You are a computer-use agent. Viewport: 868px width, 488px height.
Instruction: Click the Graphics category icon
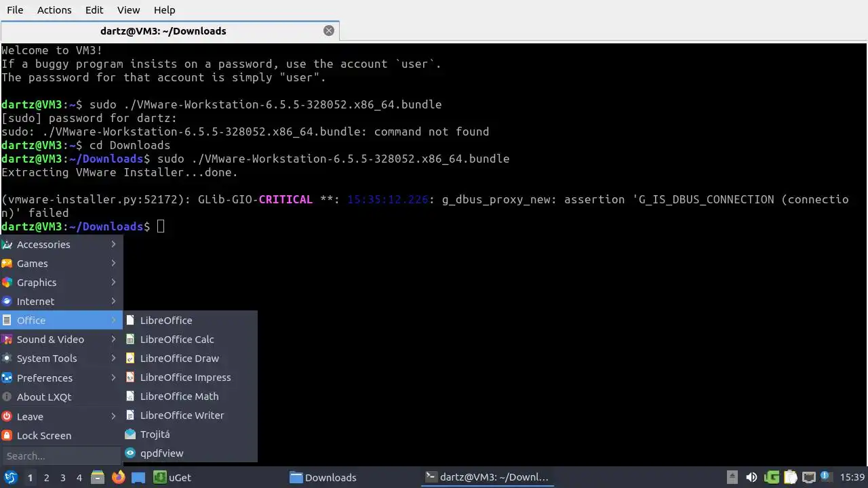(x=7, y=282)
